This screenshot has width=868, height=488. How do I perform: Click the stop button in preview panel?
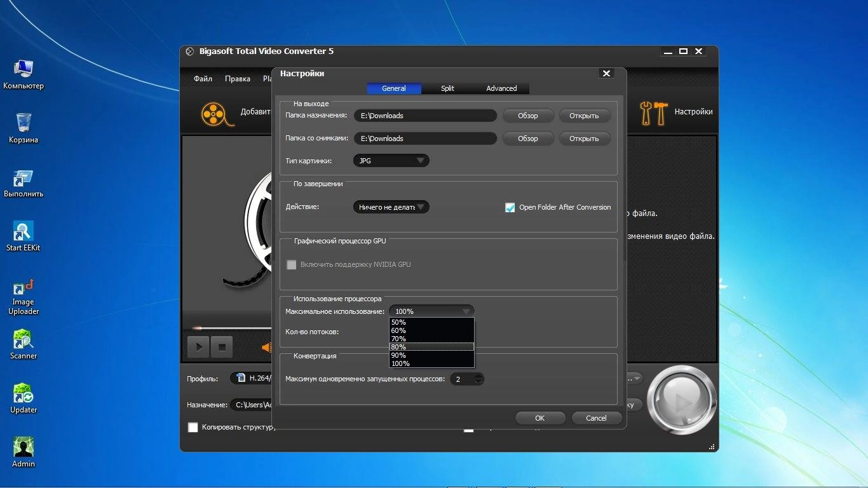[x=222, y=347]
